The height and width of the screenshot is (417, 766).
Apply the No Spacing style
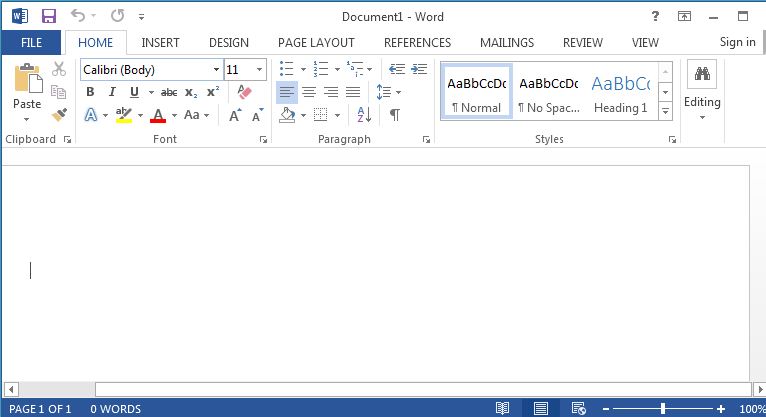tap(549, 91)
